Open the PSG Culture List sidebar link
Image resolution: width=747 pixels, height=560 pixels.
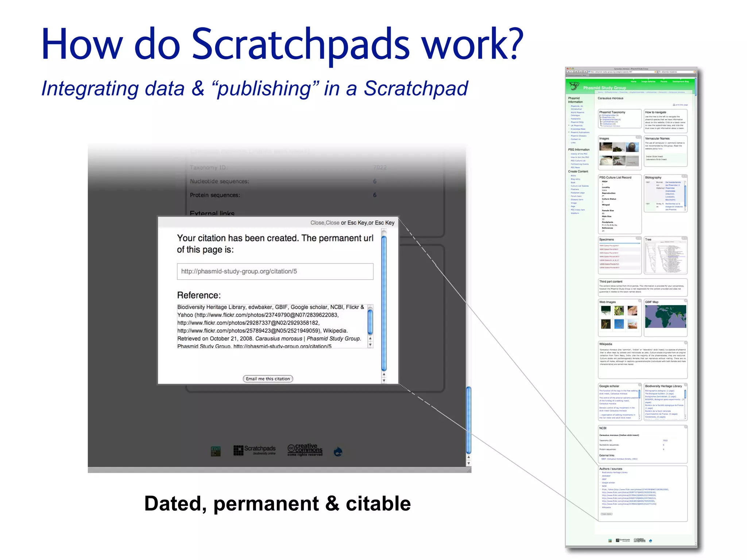click(x=578, y=161)
